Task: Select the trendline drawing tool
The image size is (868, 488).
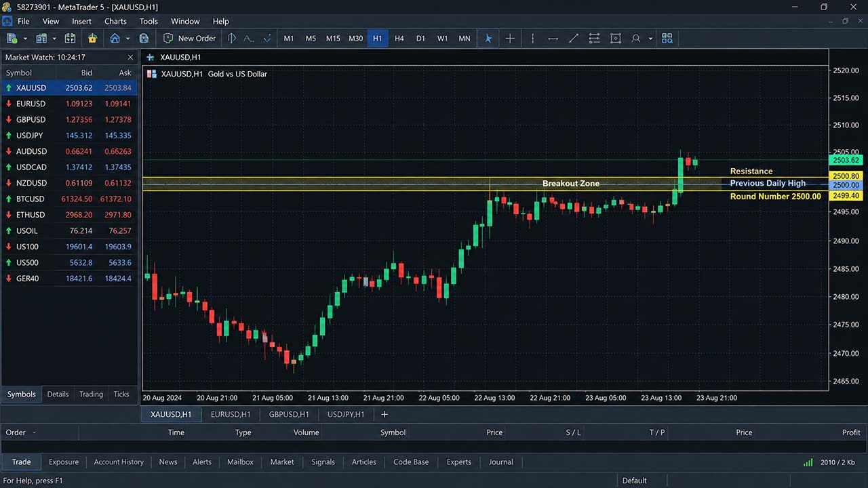Action: [x=574, y=39]
